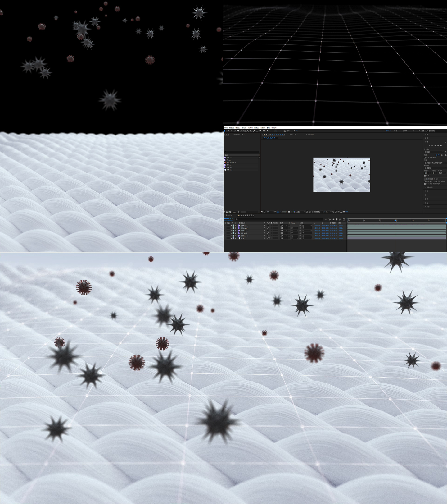Open the 跟踪器 panel
Screen dimensions: 447x504
tap(427, 207)
